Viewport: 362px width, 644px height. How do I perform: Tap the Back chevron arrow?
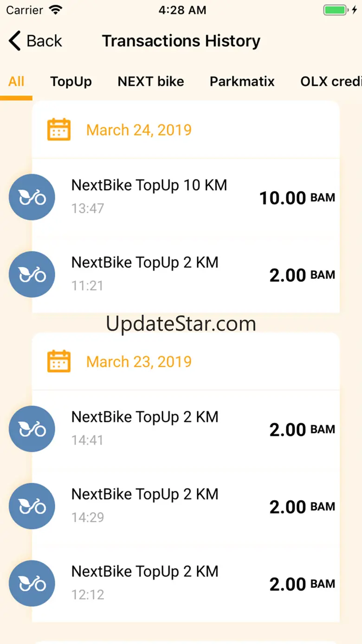tap(15, 41)
